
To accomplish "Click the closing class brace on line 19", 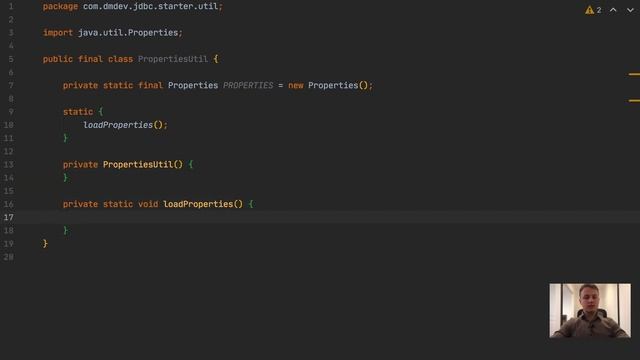I will (45, 244).
